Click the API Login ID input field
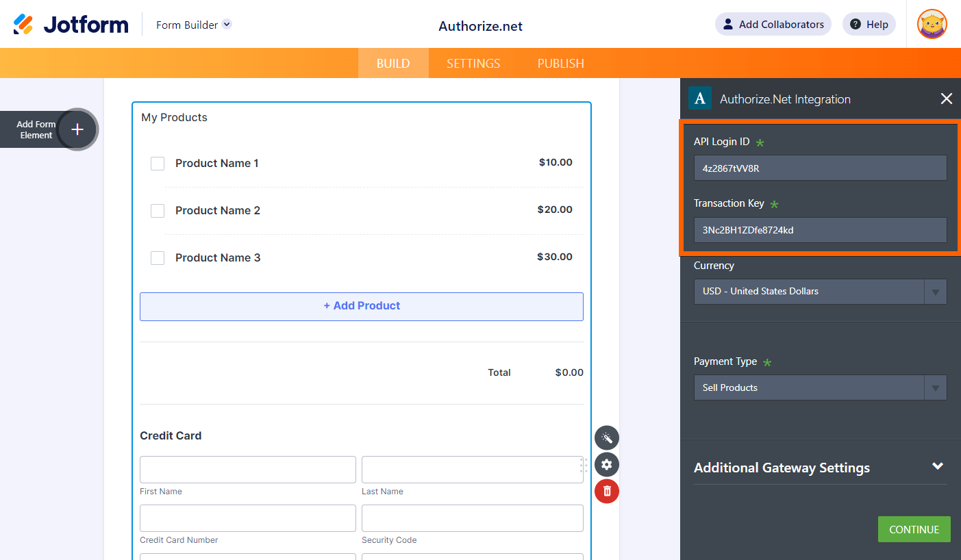The image size is (961, 560). point(820,168)
